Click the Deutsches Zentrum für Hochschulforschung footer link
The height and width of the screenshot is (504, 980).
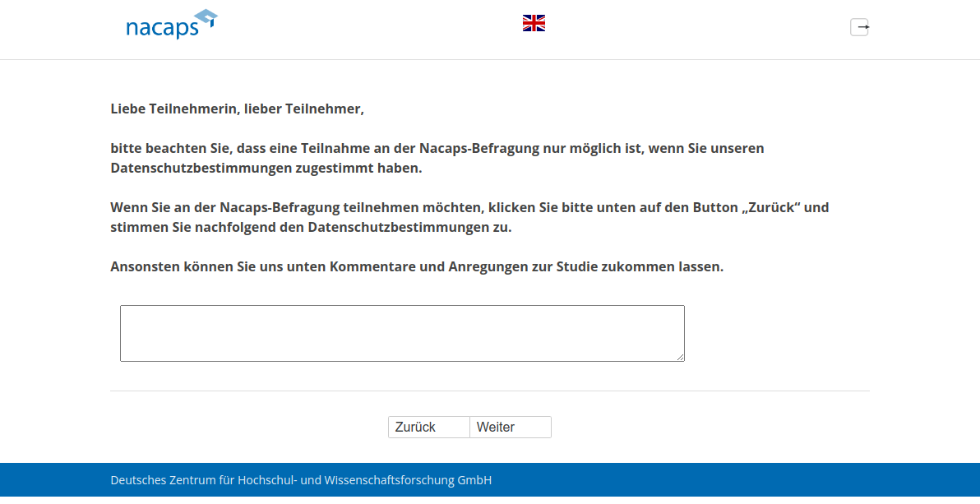click(x=301, y=480)
